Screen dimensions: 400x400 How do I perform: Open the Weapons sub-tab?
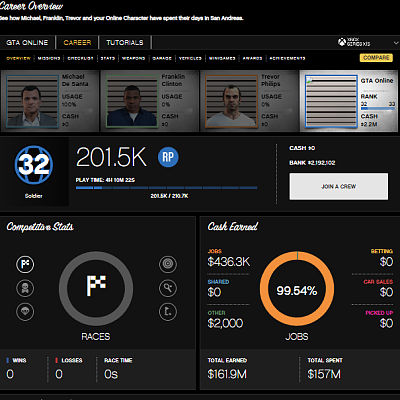click(x=133, y=58)
